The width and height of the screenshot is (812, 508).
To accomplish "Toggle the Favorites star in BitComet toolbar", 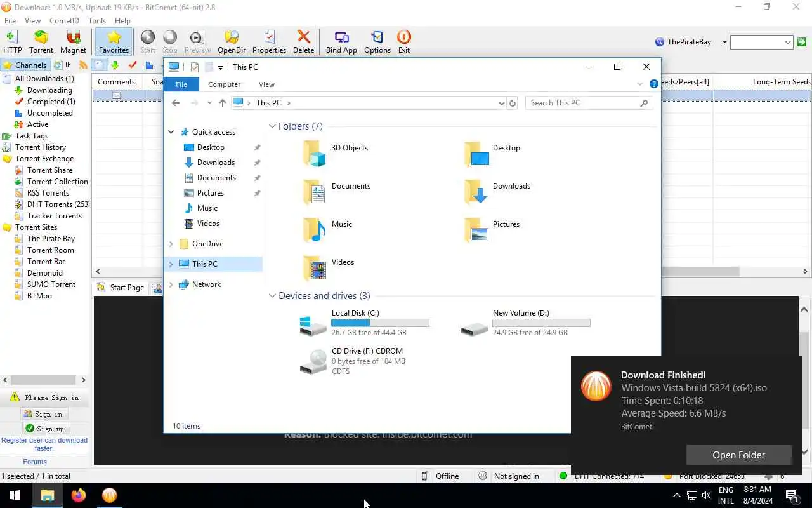I will pyautogui.click(x=114, y=42).
